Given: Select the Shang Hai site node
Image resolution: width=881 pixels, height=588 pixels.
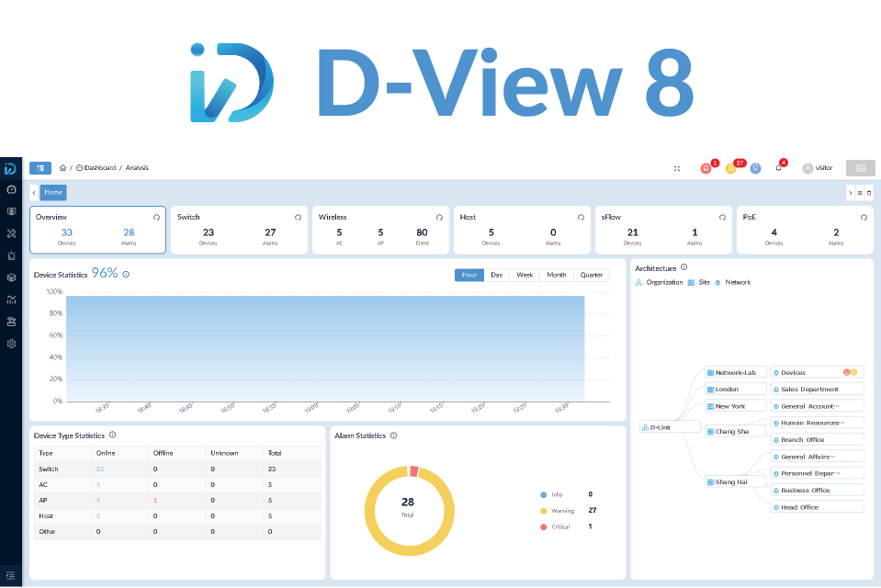Looking at the screenshot, I should [x=736, y=481].
